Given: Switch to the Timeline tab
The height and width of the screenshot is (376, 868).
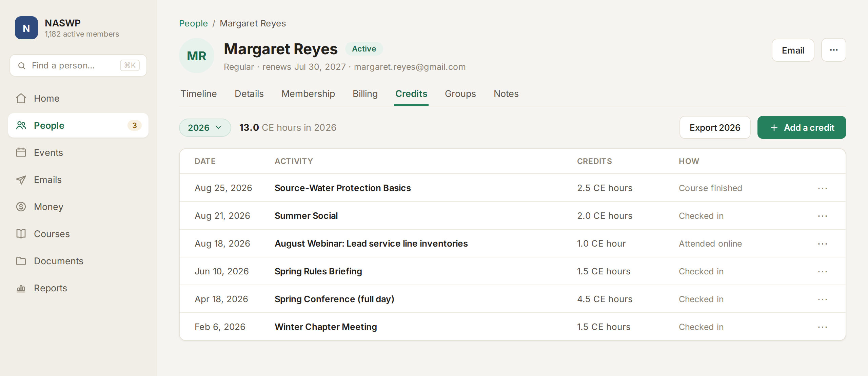Looking at the screenshot, I should click(x=199, y=94).
